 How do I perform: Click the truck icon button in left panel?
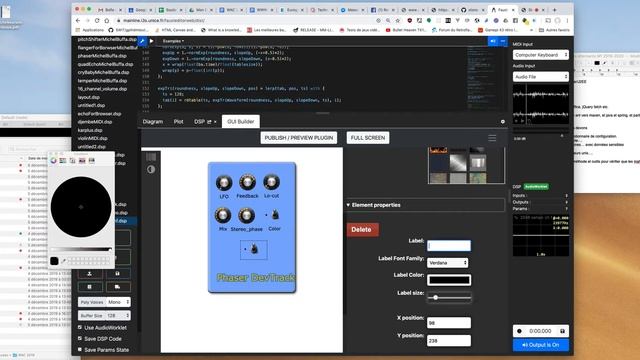118,287
